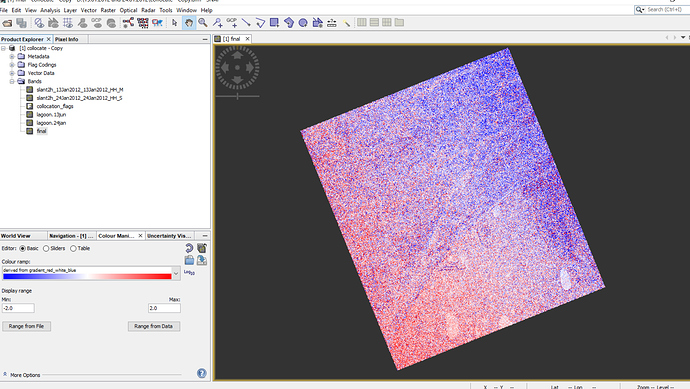Open the Batch Processing tool icon
Screen dimensions: 690x389
(x=143, y=23)
